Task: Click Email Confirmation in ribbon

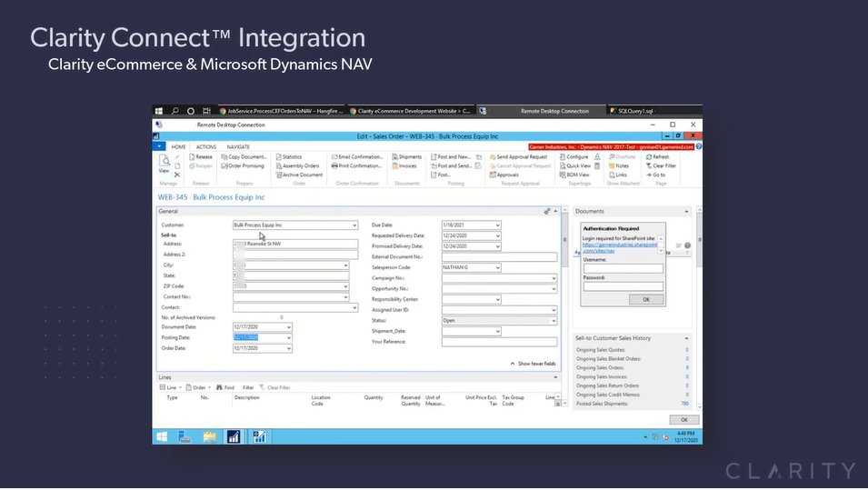Action: click(357, 156)
